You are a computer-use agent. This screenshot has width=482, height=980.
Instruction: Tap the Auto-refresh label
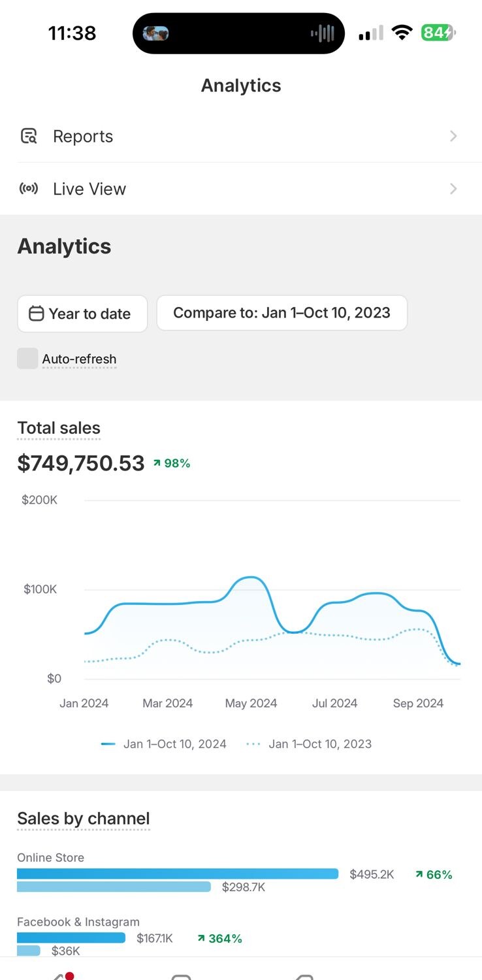click(79, 359)
